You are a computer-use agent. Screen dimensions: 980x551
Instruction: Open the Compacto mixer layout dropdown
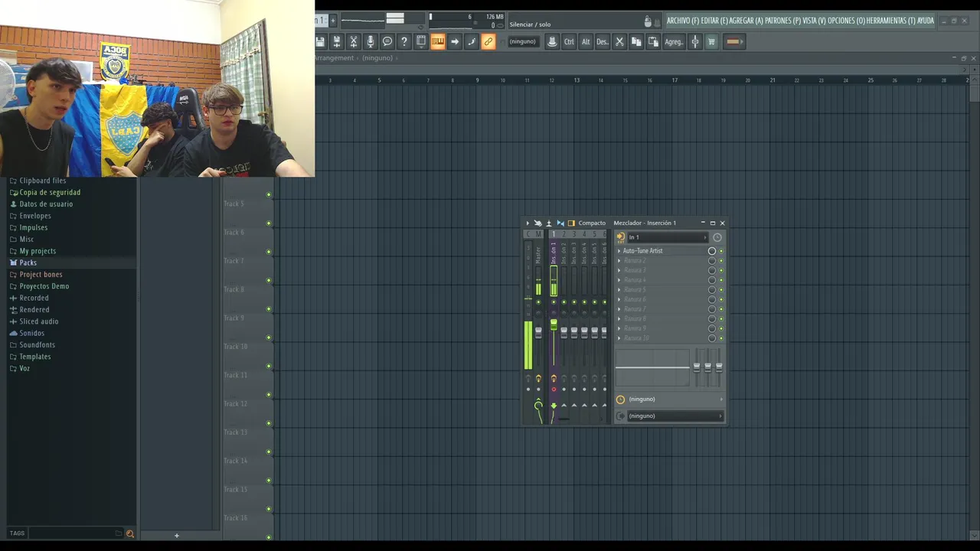tap(592, 223)
